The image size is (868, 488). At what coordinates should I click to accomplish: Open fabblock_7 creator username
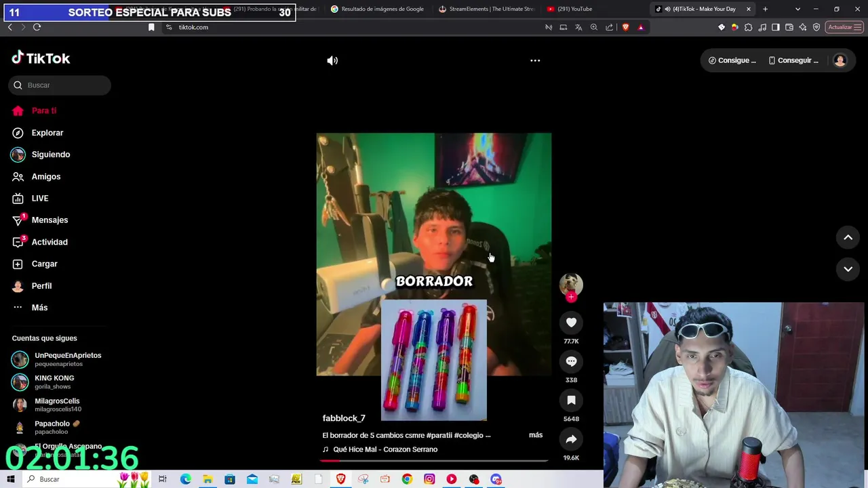pyautogui.click(x=344, y=418)
